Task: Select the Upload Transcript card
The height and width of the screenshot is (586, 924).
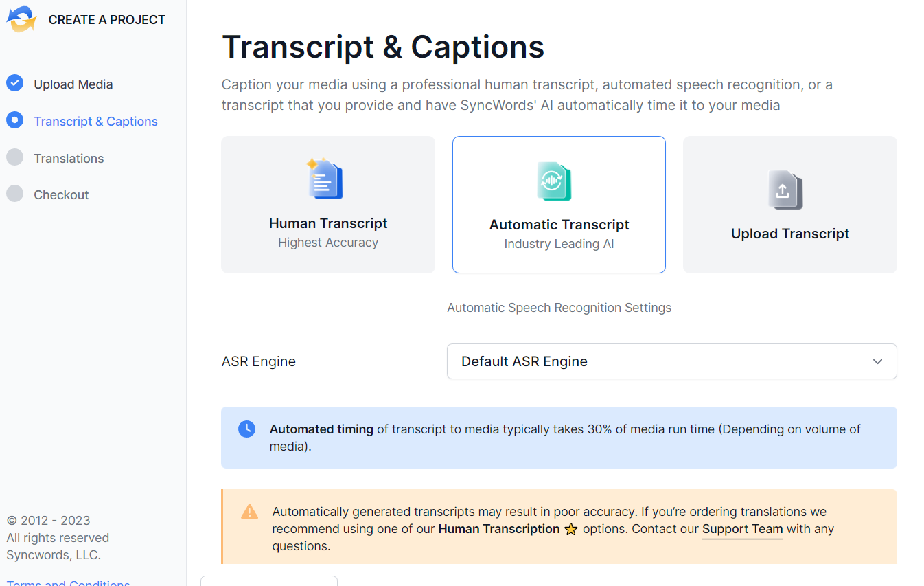Action: point(790,205)
